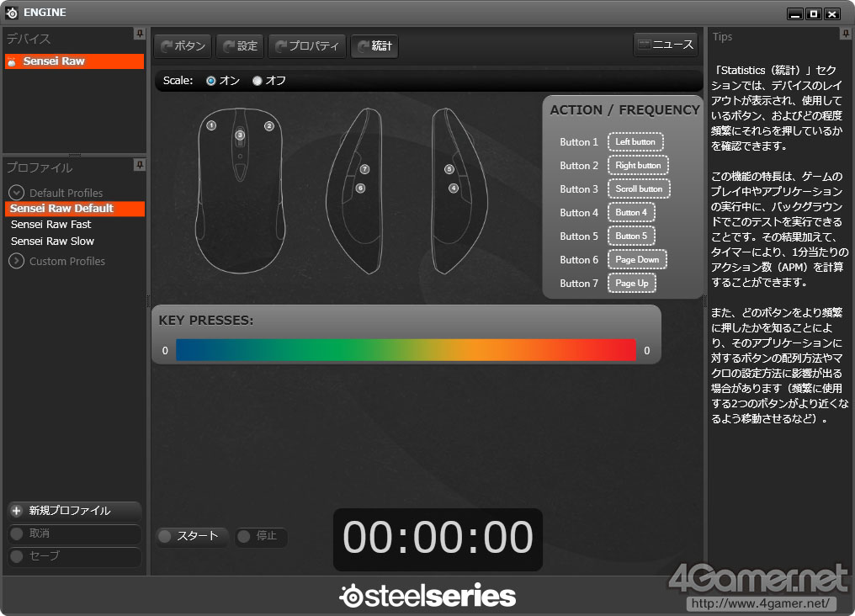Click the 00:00:00 timer display
Viewport: 855px width, 616px height.
coord(438,538)
